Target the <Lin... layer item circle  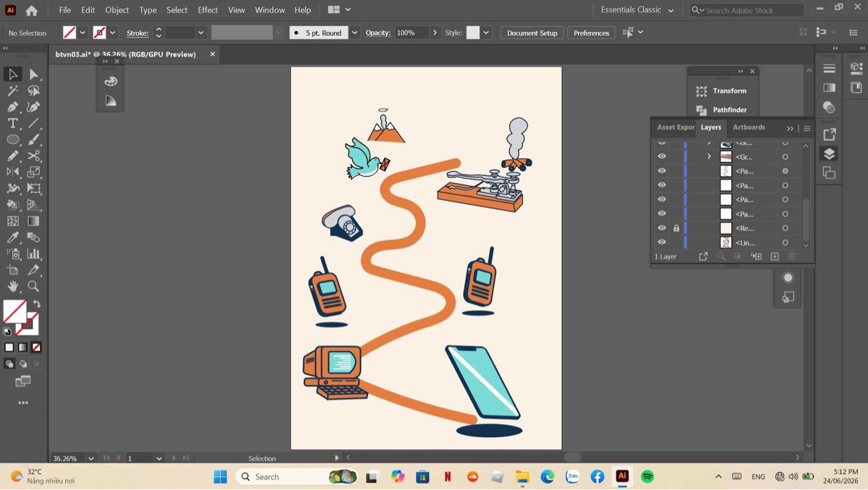tap(785, 242)
